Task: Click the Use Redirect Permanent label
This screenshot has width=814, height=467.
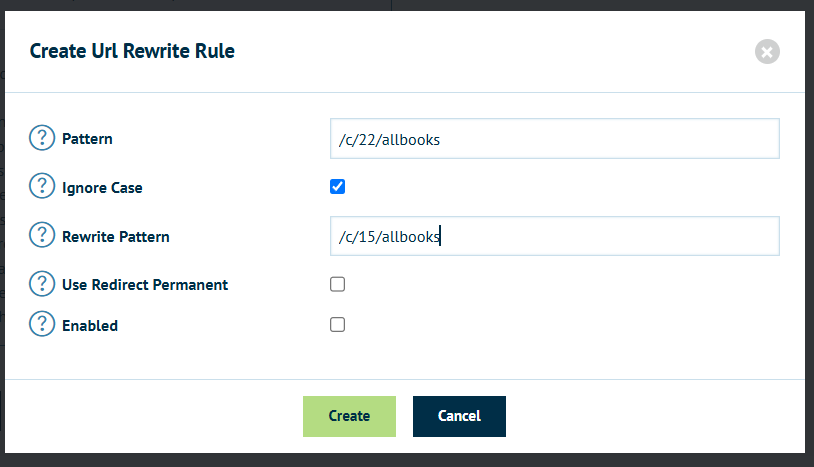Action: [x=145, y=285]
